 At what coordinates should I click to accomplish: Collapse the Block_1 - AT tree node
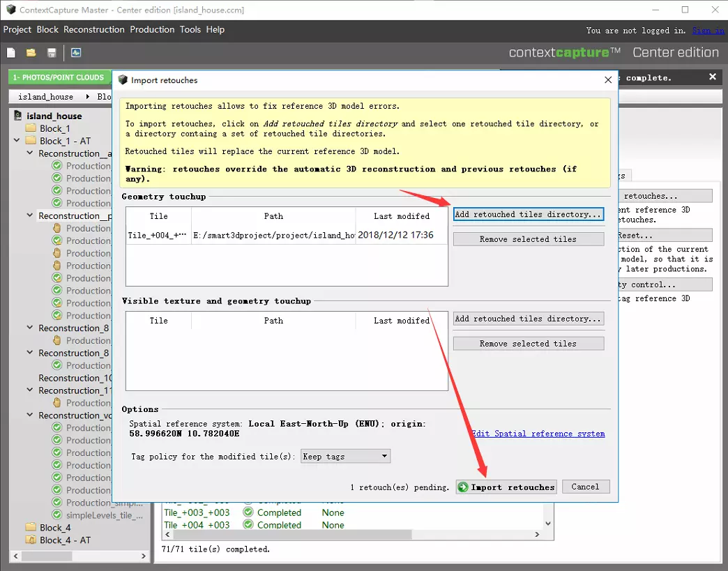[x=17, y=140]
